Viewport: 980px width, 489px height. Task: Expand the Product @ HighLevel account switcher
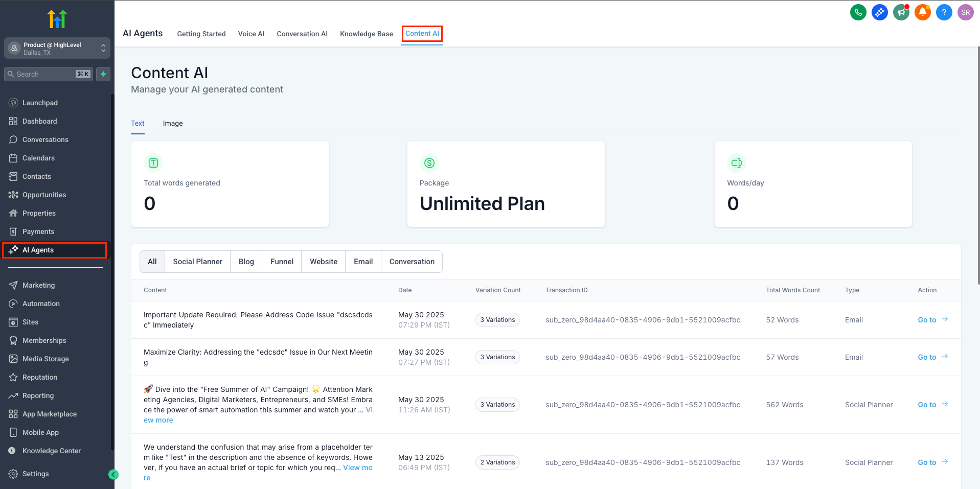tap(57, 48)
